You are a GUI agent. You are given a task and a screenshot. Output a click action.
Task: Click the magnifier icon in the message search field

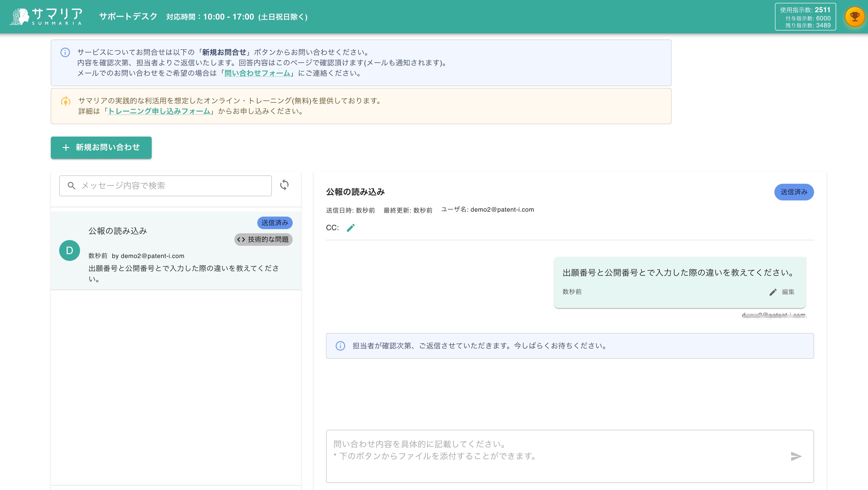coord(71,186)
